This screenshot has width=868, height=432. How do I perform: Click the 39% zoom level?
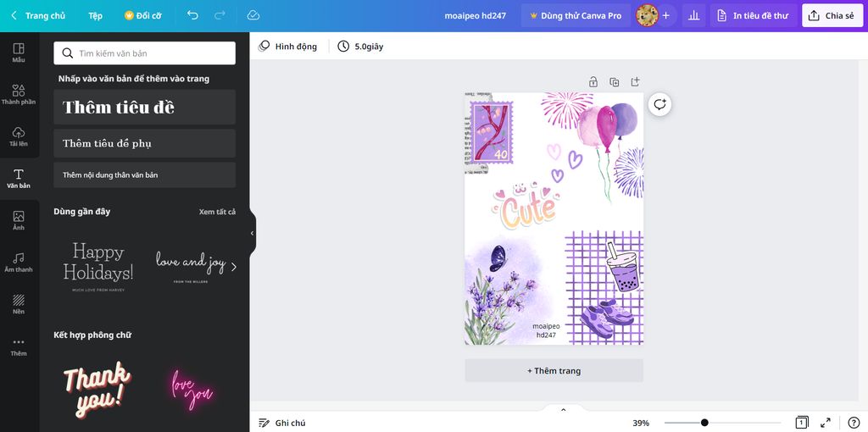pyautogui.click(x=641, y=423)
